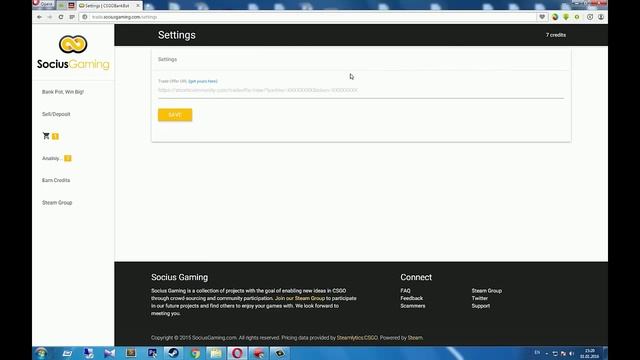Open the file explorer folder in taskbar
The image size is (640, 360).
tap(216, 353)
